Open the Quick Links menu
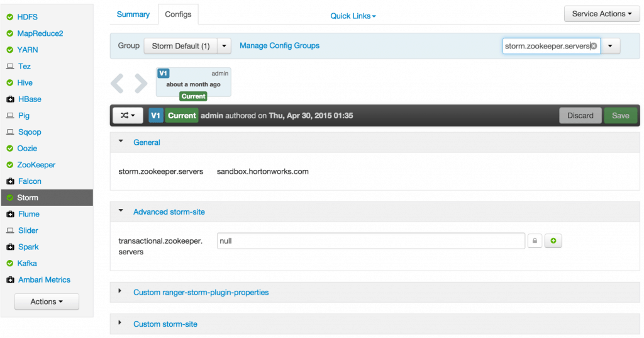The height and width of the screenshot is (338, 644). point(353,16)
